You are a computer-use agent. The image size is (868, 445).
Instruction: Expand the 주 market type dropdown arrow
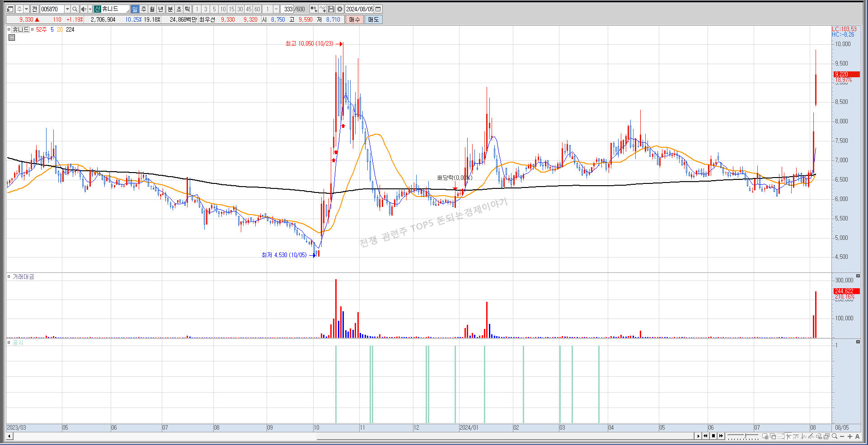[26, 9]
